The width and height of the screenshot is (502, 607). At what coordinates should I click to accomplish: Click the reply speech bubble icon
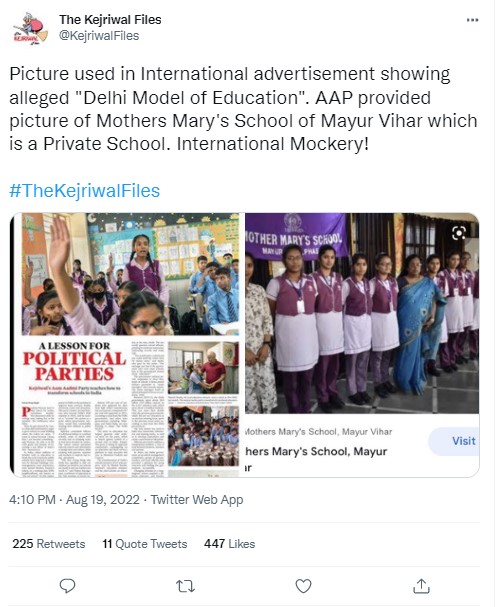pyautogui.click(x=67, y=586)
